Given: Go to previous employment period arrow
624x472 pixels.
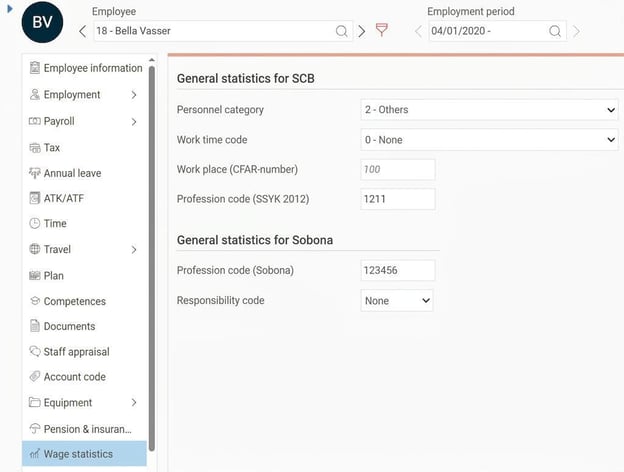Looking at the screenshot, I should point(418,31).
